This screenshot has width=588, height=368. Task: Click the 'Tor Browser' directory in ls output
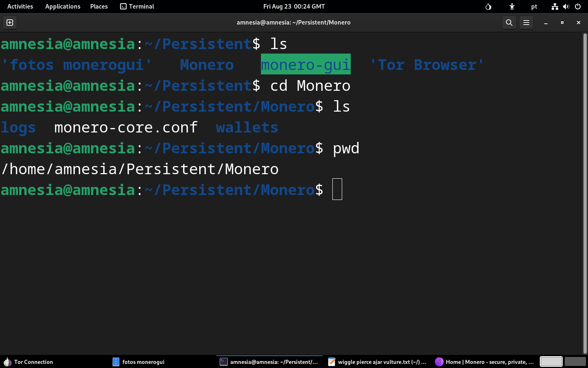tap(427, 65)
